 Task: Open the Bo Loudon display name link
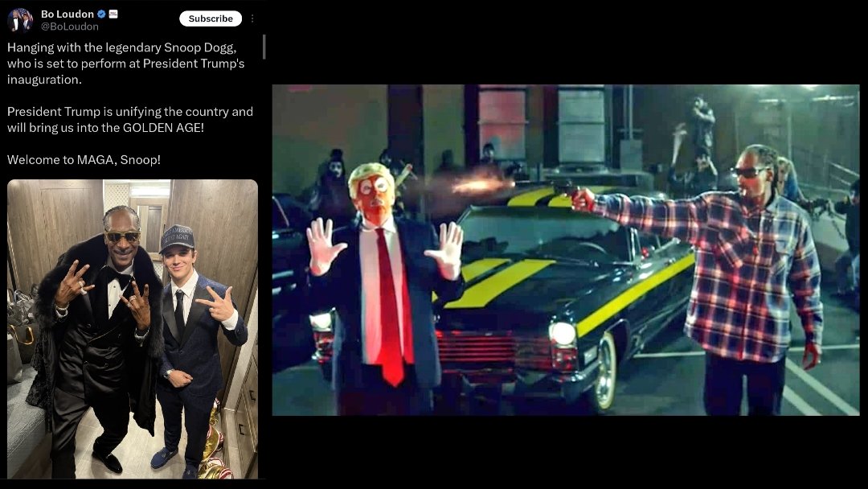(68, 14)
